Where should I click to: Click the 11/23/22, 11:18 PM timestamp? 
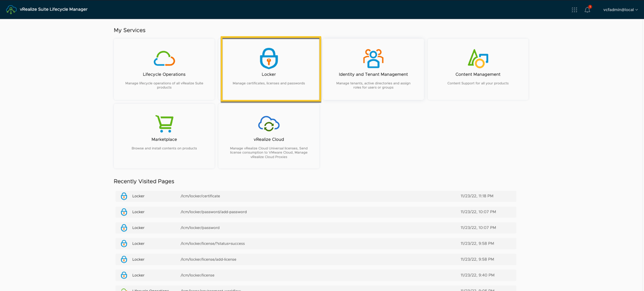[477, 196]
